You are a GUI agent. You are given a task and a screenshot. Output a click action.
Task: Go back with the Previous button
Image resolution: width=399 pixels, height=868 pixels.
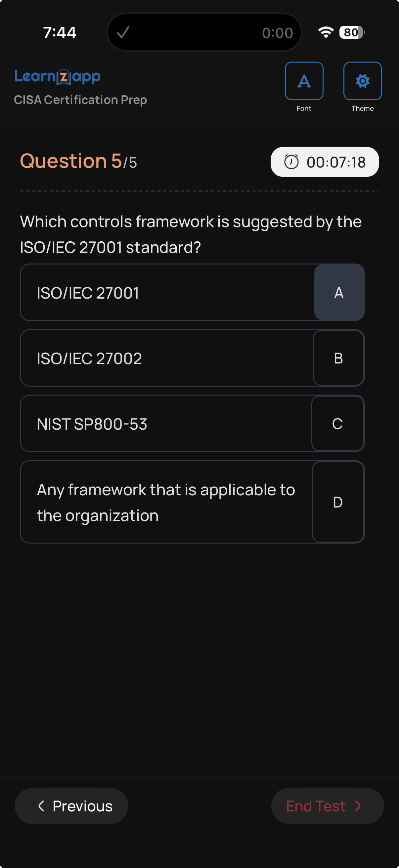[71, 806]
